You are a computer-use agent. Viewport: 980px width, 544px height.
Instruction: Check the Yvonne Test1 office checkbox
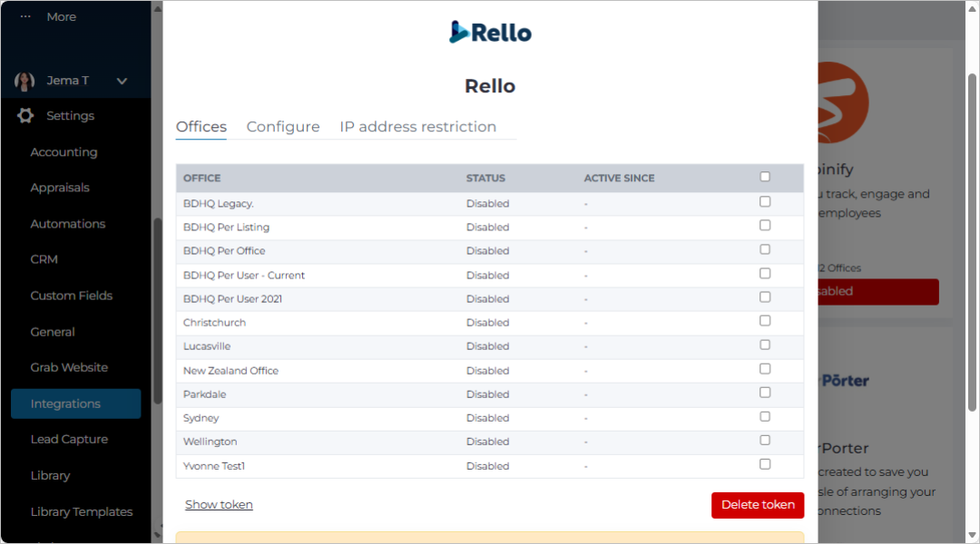[765, 464]
